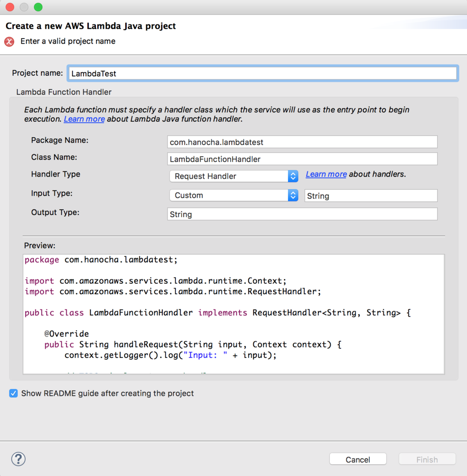
Task: Click the Cancel button
Action: click(x=358, y=459)
